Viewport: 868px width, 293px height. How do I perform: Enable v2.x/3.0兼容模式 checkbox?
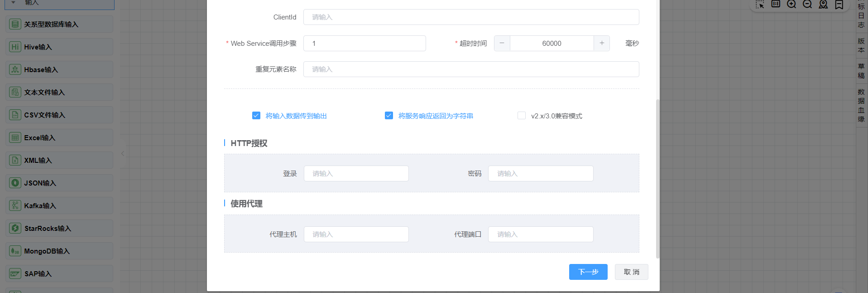522,116
